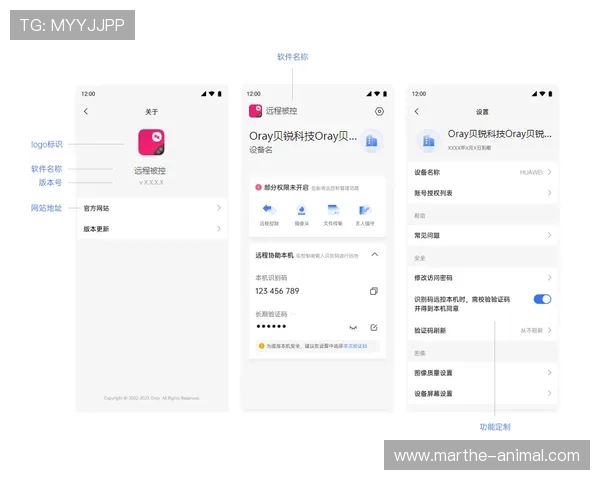Tap the 远程控制 permission icon
Image resolution: width=600 pixels, height=480 pixels.
269,210
